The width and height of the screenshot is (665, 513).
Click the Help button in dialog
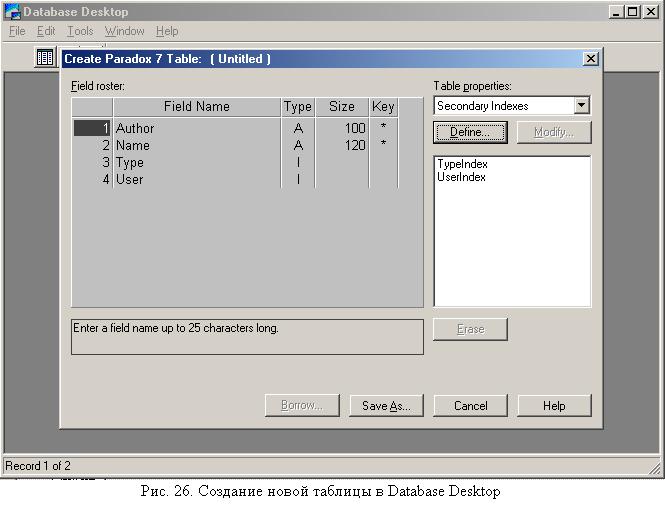pos(554,405)
